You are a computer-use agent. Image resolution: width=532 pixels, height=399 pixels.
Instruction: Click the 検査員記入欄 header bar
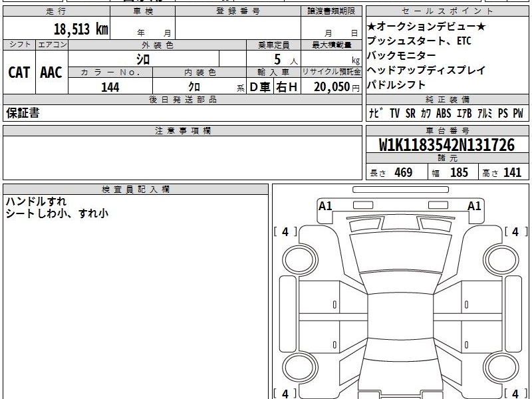point(136,190)
